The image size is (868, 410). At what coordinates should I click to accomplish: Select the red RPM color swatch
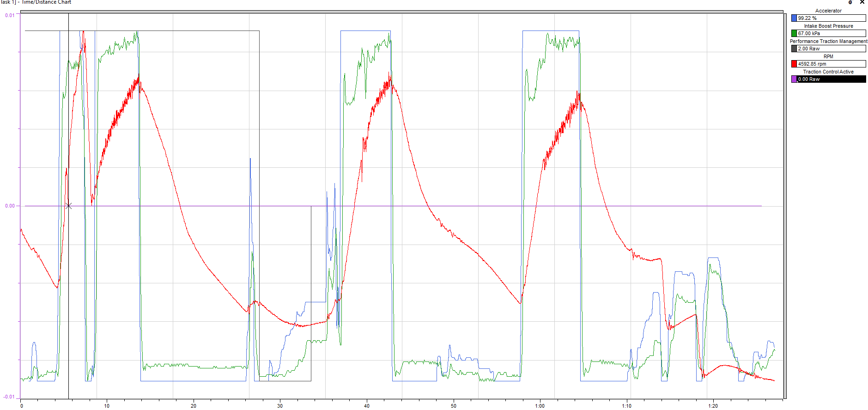794,64
